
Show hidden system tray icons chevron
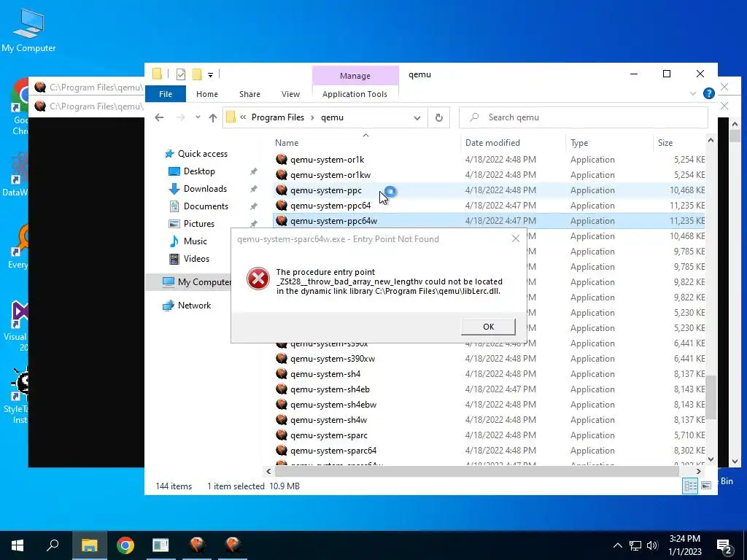pos(617,545)
